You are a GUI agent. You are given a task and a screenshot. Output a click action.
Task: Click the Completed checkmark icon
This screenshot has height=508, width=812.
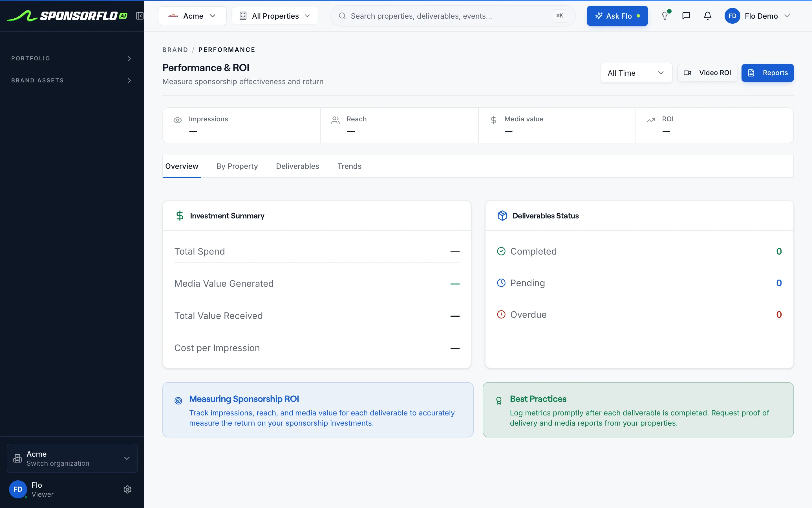point(501,251)
